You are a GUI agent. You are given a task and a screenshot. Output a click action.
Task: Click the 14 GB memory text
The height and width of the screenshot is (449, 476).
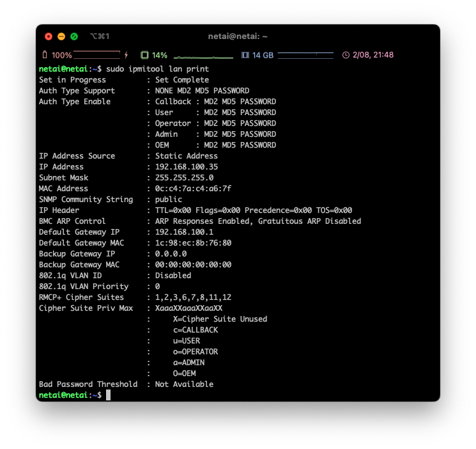point(263,56)
